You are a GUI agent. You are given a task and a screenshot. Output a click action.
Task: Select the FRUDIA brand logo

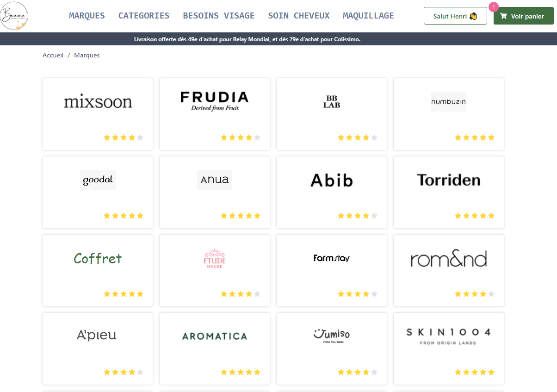(x=215, y=101)
